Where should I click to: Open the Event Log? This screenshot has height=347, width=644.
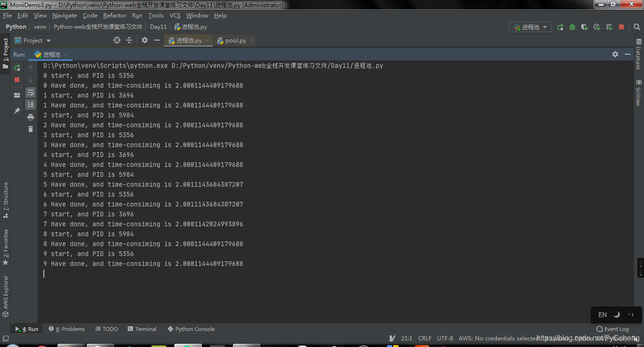click(x=613, y=329)
